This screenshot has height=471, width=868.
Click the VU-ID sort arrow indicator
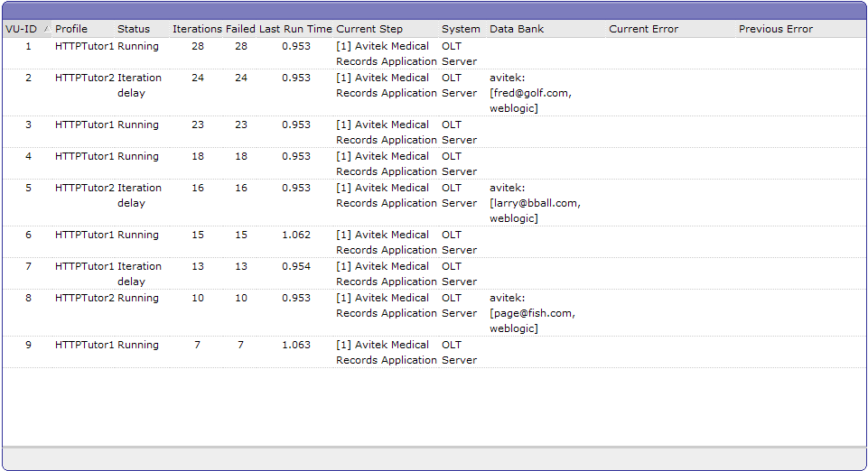(47, 29)
